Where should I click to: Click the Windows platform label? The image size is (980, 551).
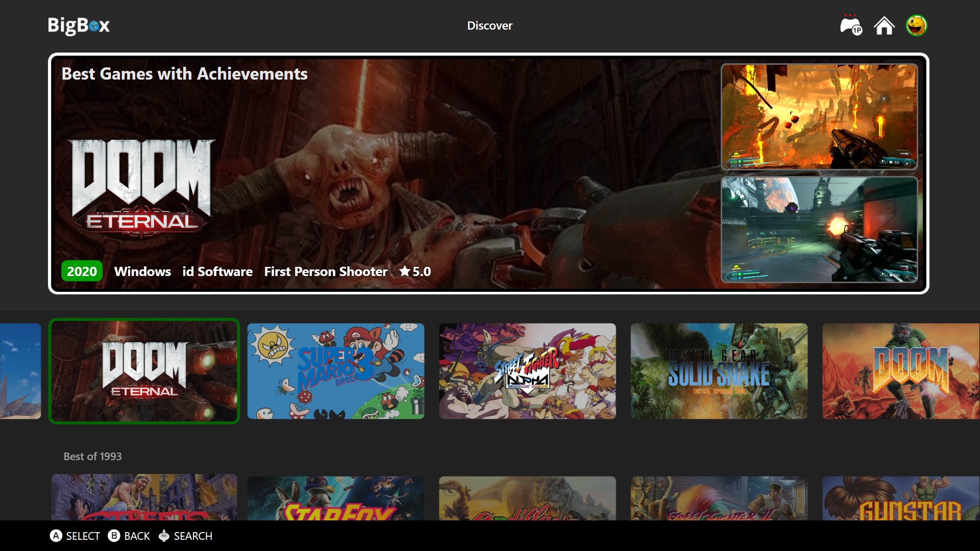coord(142,271)
